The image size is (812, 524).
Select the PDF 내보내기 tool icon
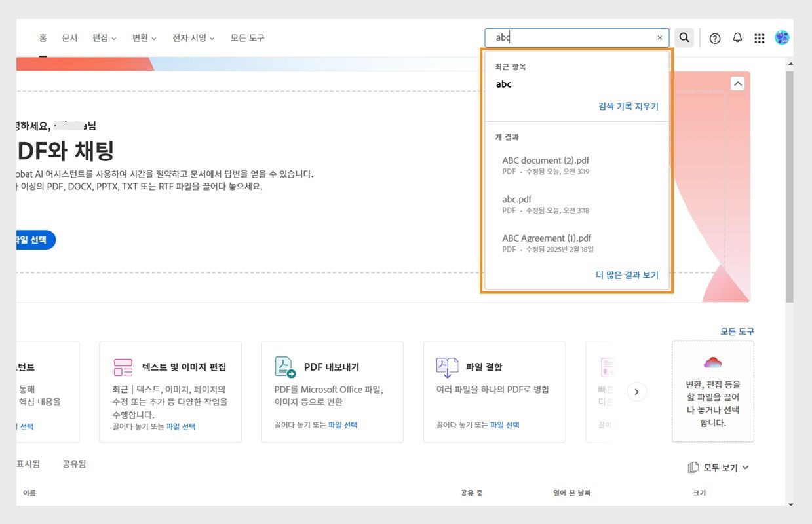click(284, 367)
